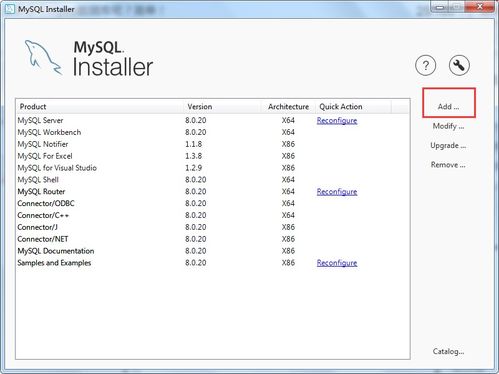Image resolution: width=499 pixels, height=374 pixels.
Task: Select the Connector/C++ row
Action: (212, 215)
